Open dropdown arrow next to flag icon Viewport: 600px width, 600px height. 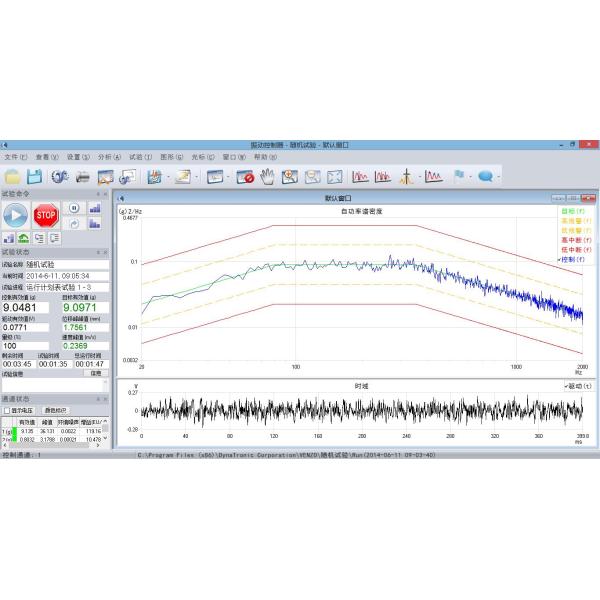[x=471, y=177]
